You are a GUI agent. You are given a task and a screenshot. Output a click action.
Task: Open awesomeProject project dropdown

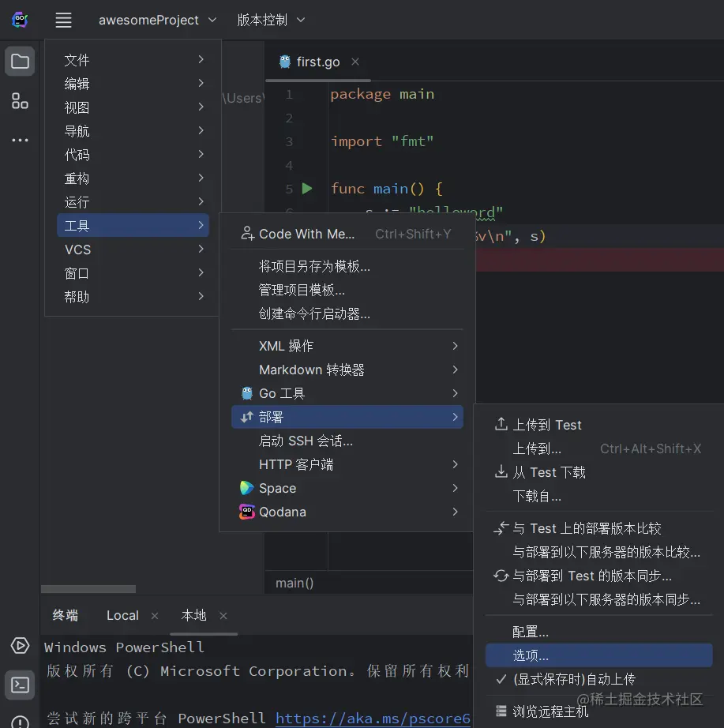(157, 20)
